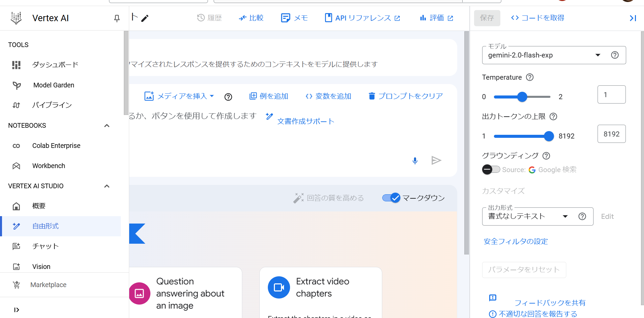Open Vision from the Vertex AI Studio section
The image size is (644, 318).
(x=41, y=266)
